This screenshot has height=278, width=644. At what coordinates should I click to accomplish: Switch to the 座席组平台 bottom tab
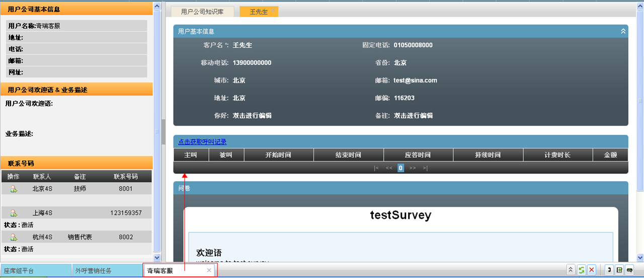[19, 270]
